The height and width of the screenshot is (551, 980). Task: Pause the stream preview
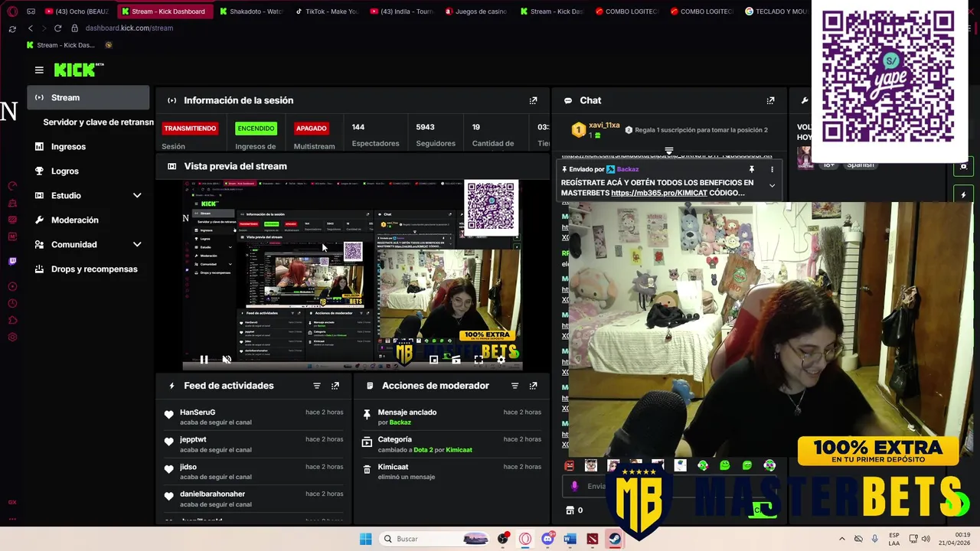tap(204, 359)
